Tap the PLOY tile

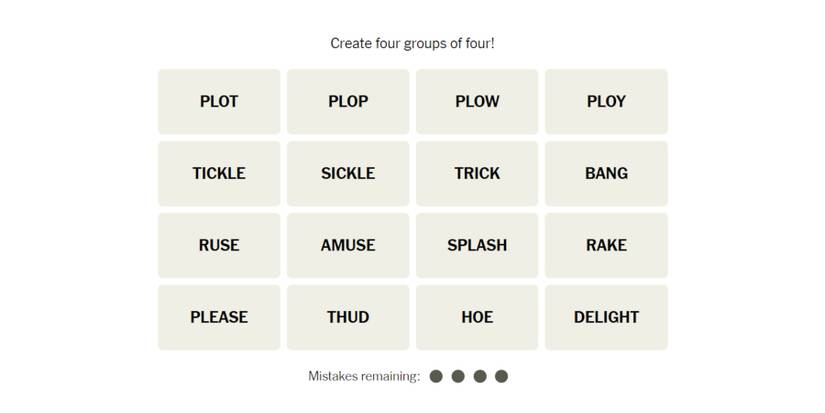(x=606, y=101)
